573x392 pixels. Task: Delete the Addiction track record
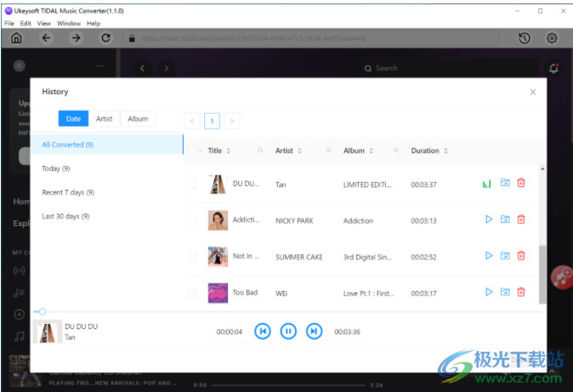click(x=521, y=219)
